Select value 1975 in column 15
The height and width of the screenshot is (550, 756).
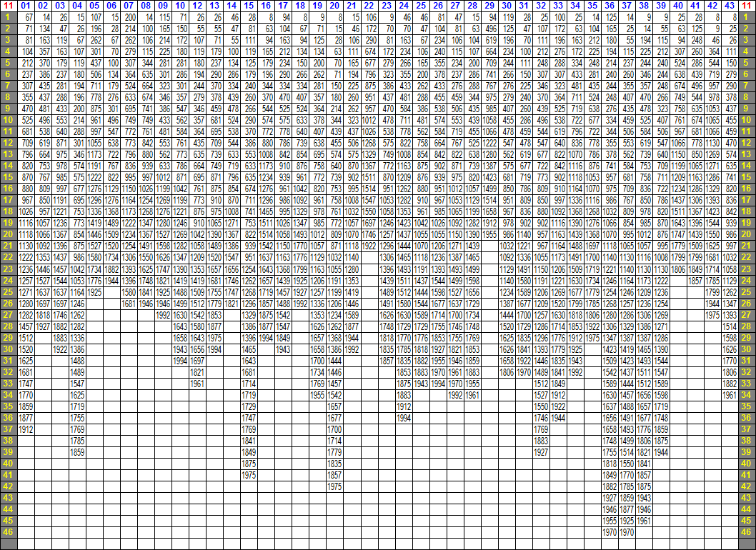[249, 475]
